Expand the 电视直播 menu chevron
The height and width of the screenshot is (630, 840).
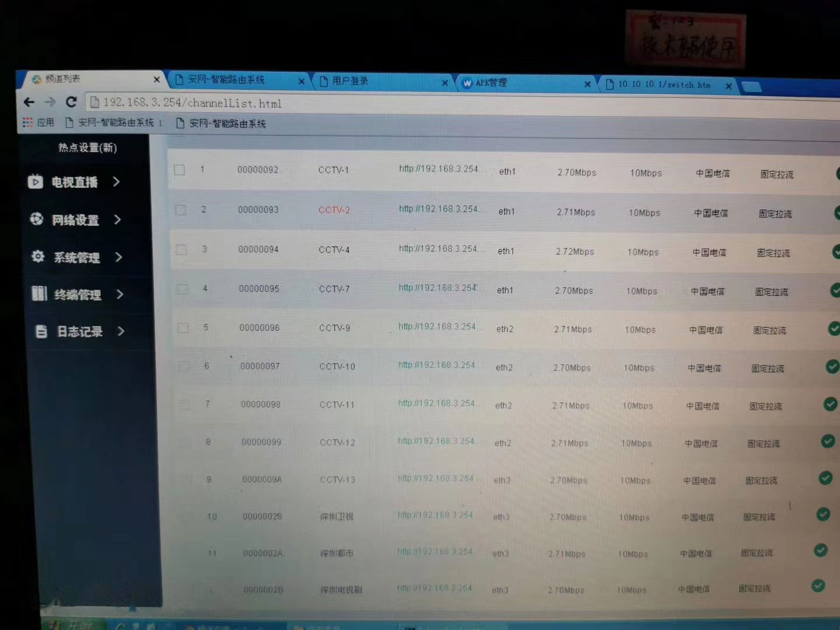point(116,181)
